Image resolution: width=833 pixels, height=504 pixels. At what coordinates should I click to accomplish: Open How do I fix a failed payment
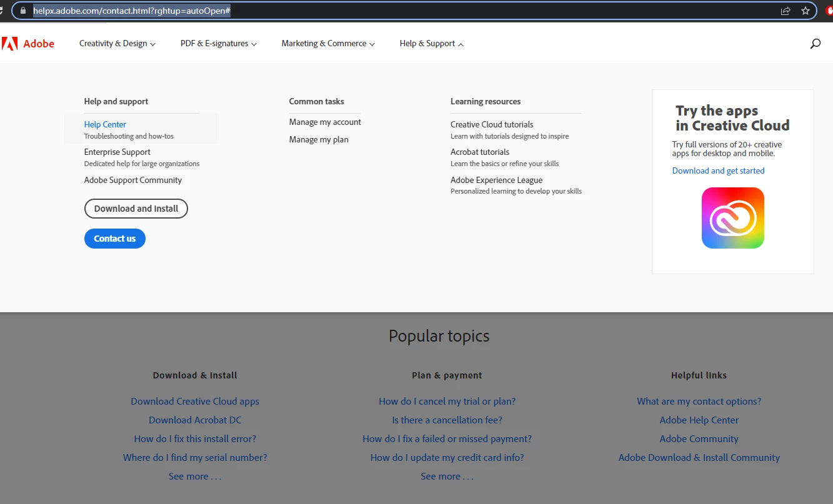447,439
